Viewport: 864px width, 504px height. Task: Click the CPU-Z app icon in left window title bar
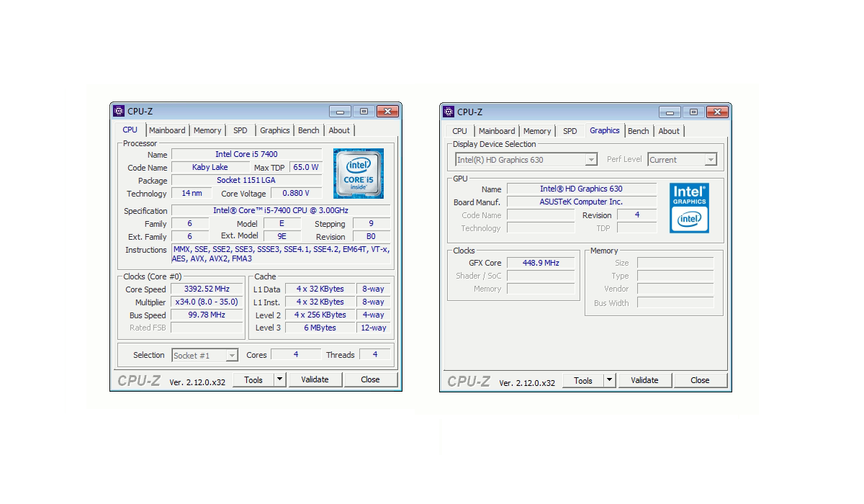[119, 111]
